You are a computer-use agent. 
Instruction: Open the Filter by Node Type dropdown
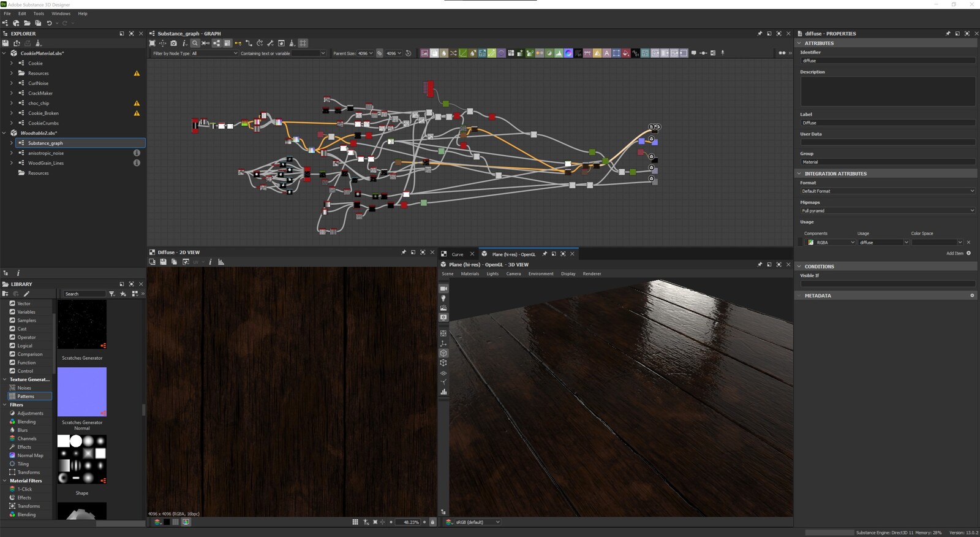tap(214, 53)
